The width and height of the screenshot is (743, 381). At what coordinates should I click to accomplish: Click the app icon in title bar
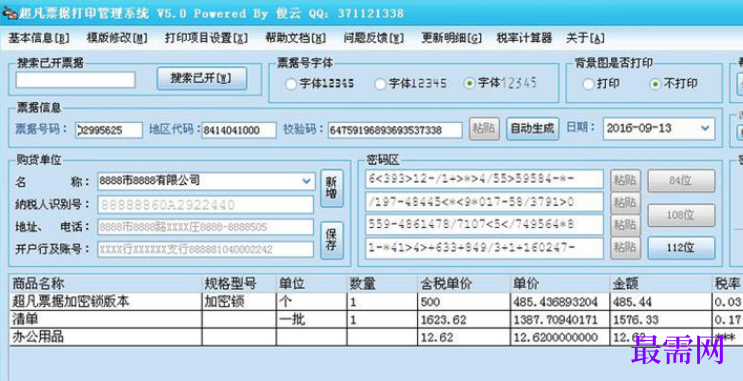(x=9, y=13)
